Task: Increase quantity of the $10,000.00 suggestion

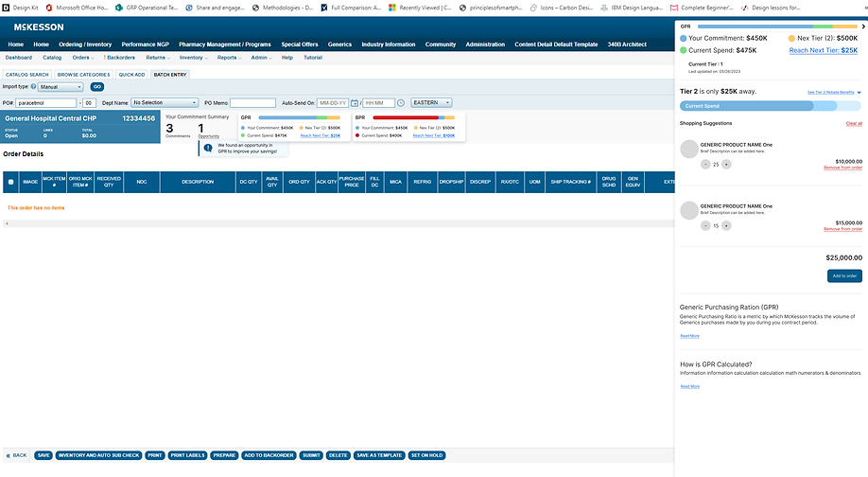Action: (726, 164)
